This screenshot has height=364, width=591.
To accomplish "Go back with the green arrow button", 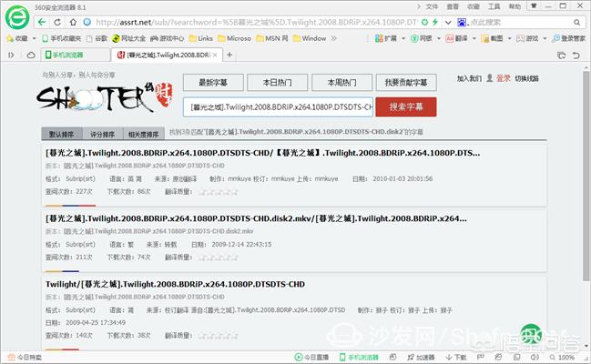I will [x=42, y=22].
